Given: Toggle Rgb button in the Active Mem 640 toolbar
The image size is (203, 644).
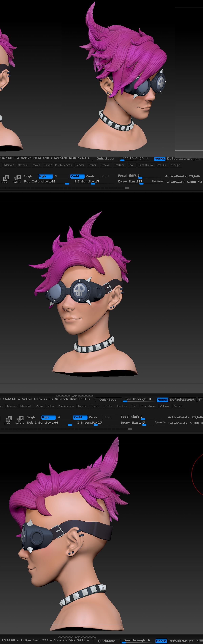Looking at the screenshot, I should (x=45, y=176).
